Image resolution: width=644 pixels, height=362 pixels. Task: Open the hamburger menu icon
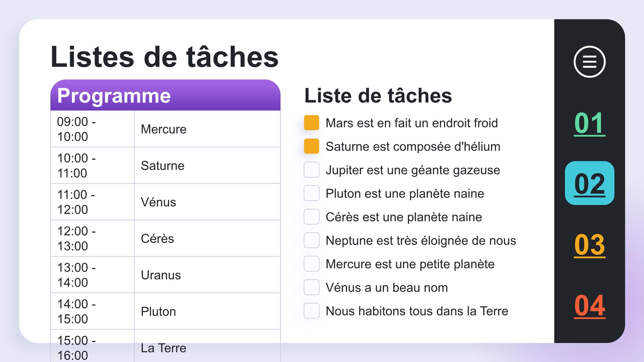tap(589, 62)
